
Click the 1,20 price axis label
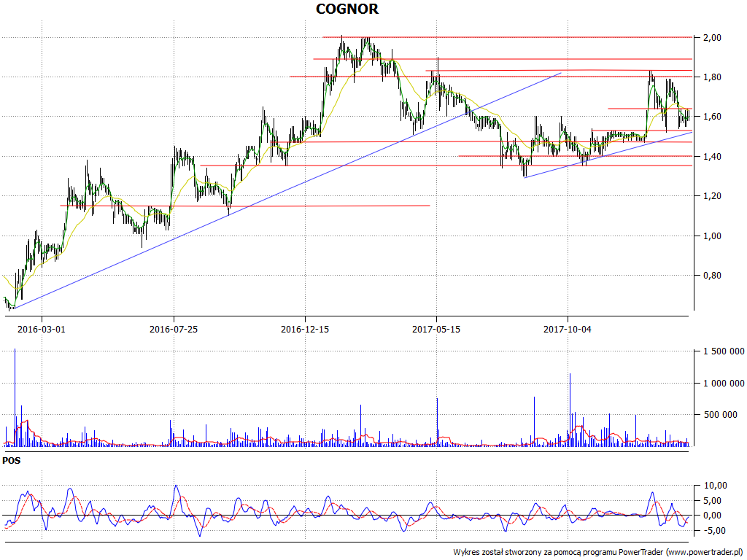coord(712,196)
